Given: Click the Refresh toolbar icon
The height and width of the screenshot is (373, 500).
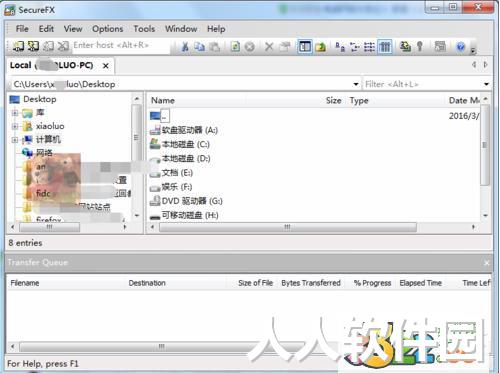Looking at the screenshot, I should [235, 47].
